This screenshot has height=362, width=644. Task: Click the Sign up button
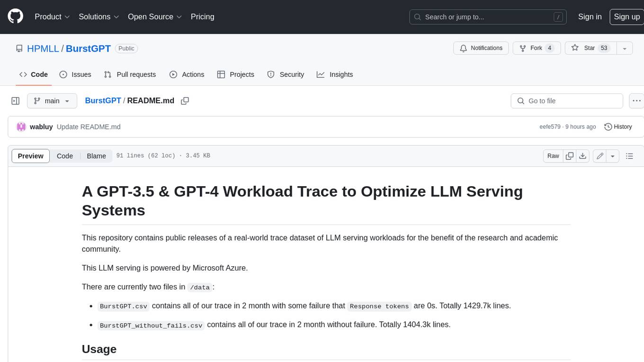(x=626, y=17)
